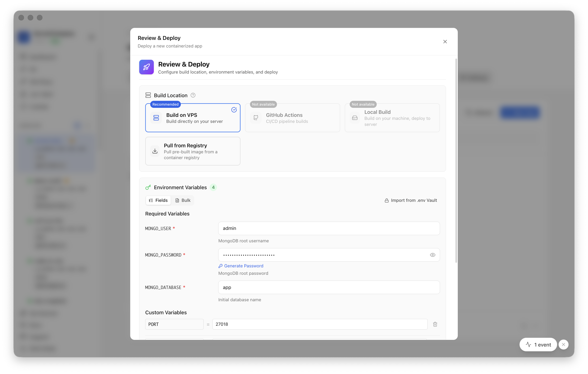Switch to the Fields tab
The width and height of the screenshot is (588, 374).
[x=158, y=200]
